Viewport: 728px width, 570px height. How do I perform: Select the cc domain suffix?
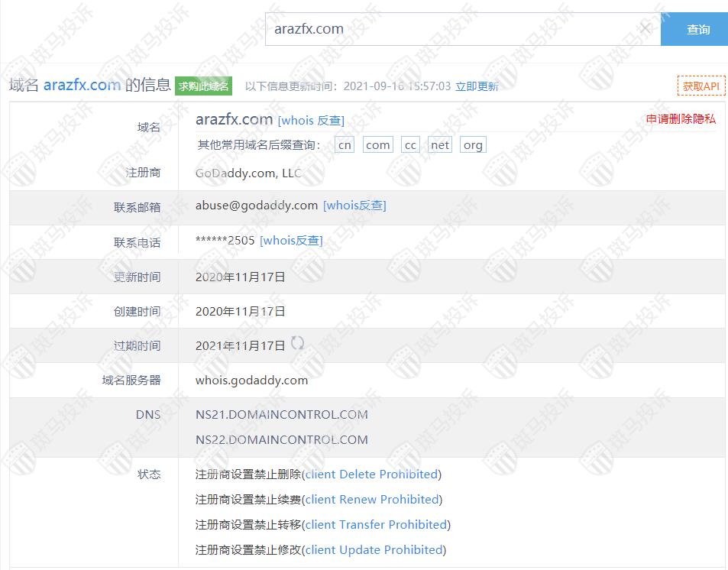coord(411,145)
